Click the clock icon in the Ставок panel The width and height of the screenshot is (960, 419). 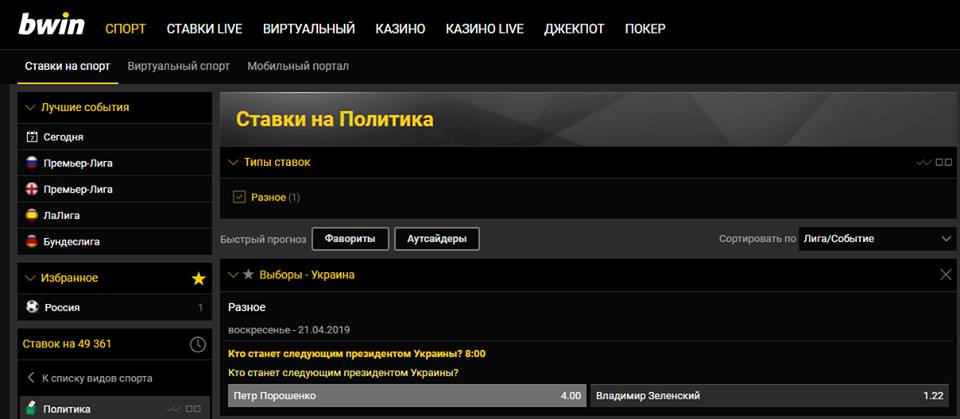click(x=198, y=344)
